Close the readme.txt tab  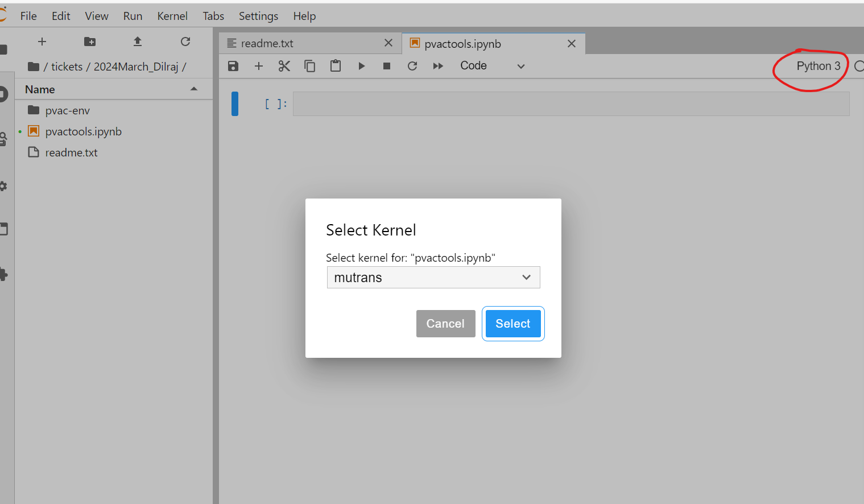click(388, 43)
